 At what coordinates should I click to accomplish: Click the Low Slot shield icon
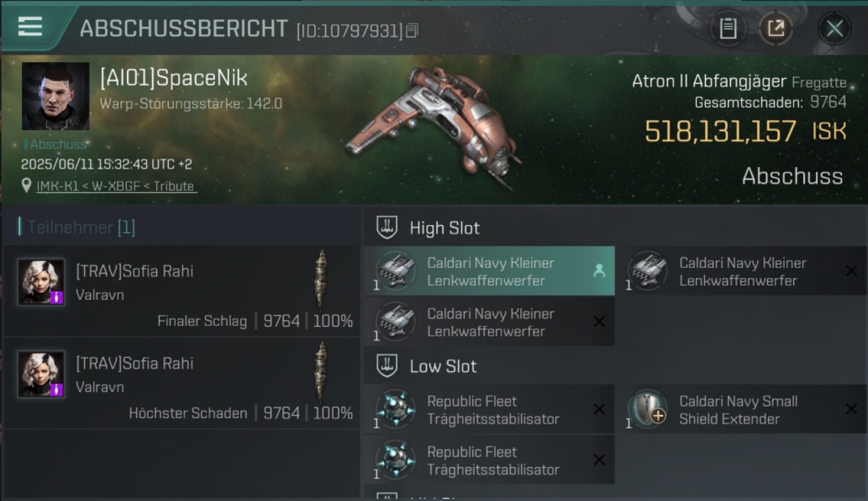coord(387,366)
